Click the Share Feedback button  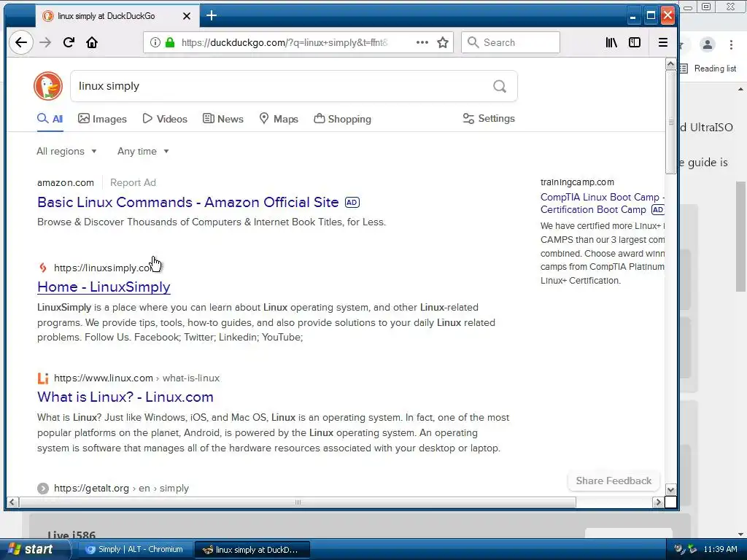(613, 481)
